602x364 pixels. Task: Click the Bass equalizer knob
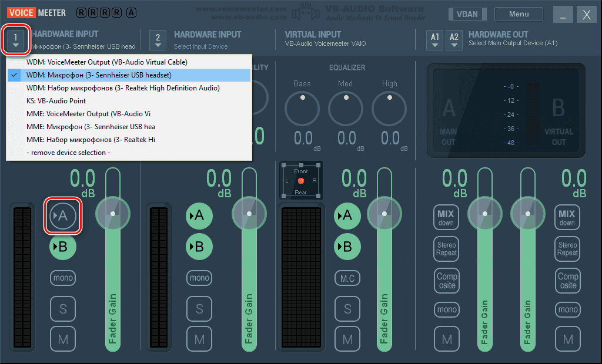[x=302, y=109]
